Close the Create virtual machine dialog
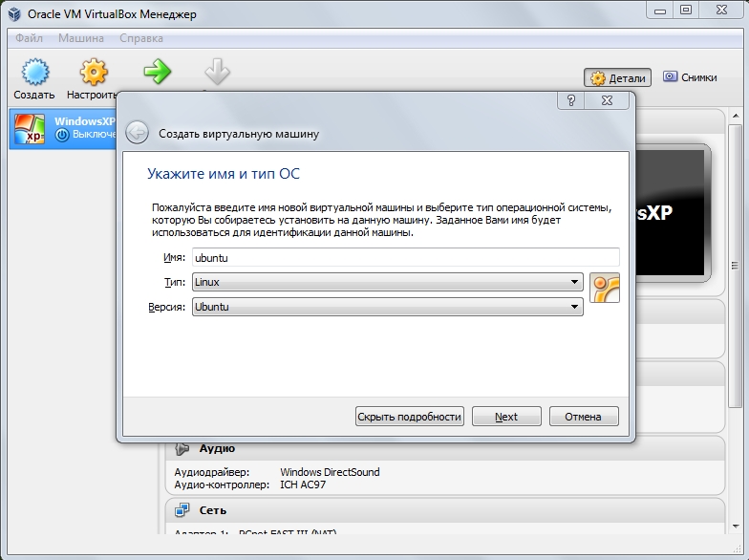 608,100
